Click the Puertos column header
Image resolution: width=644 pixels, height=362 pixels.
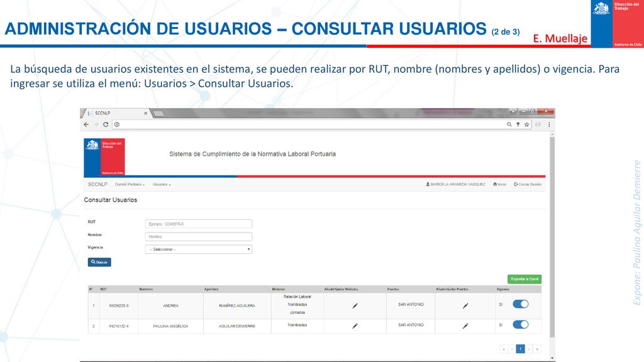click(x=393, y=289)
